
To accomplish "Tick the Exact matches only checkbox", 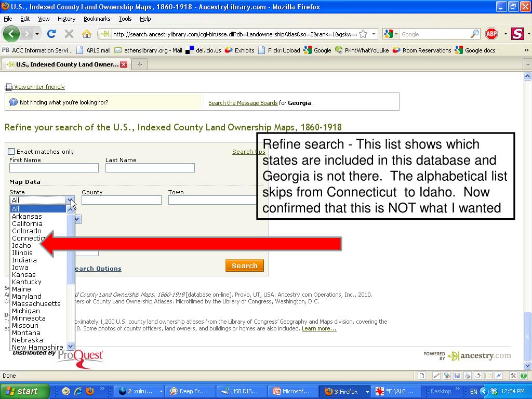I will [x=11, y=151].
